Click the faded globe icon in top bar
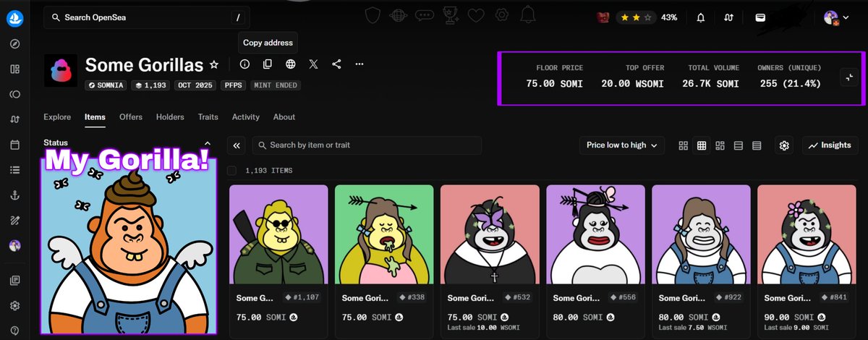Screen dimensions: 868x340 click(398, 14)
